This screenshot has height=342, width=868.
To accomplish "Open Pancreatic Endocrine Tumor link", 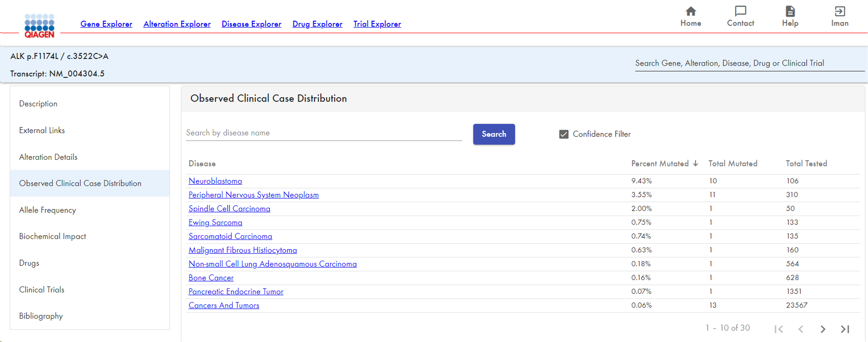I will point(236,291).
